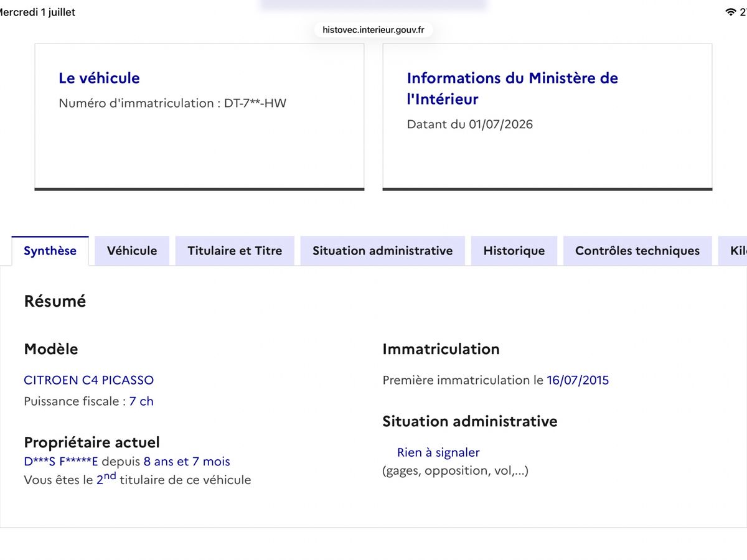747x560 pixels.
Task: Click the CITROEN C4 PICASSO model
Action: coord(88,380)
